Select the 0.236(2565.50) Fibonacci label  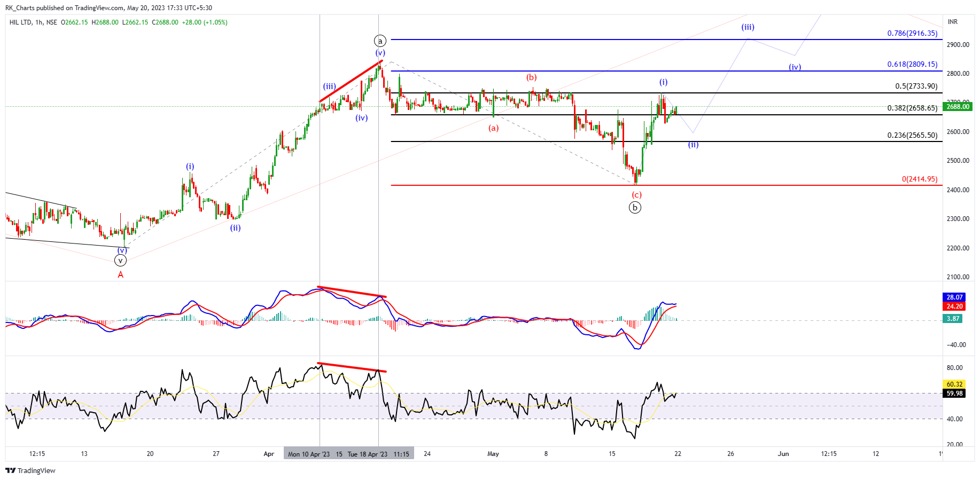pos(912,135)
